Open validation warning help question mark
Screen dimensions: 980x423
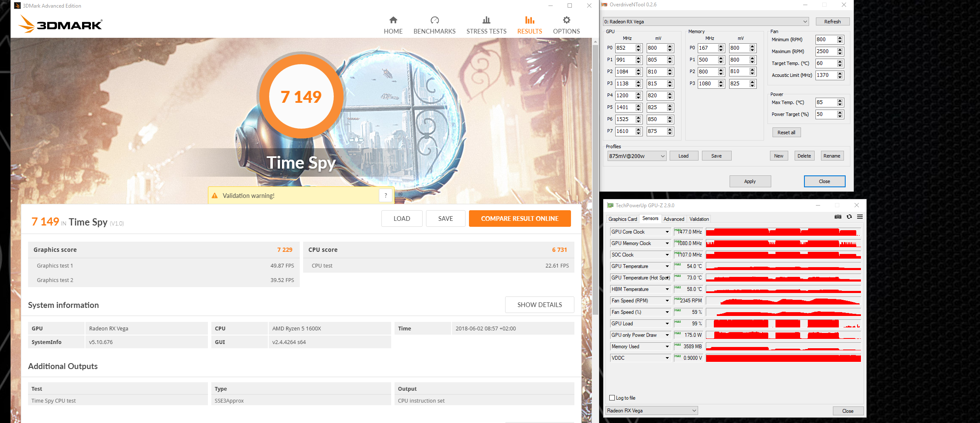point(386,195)
